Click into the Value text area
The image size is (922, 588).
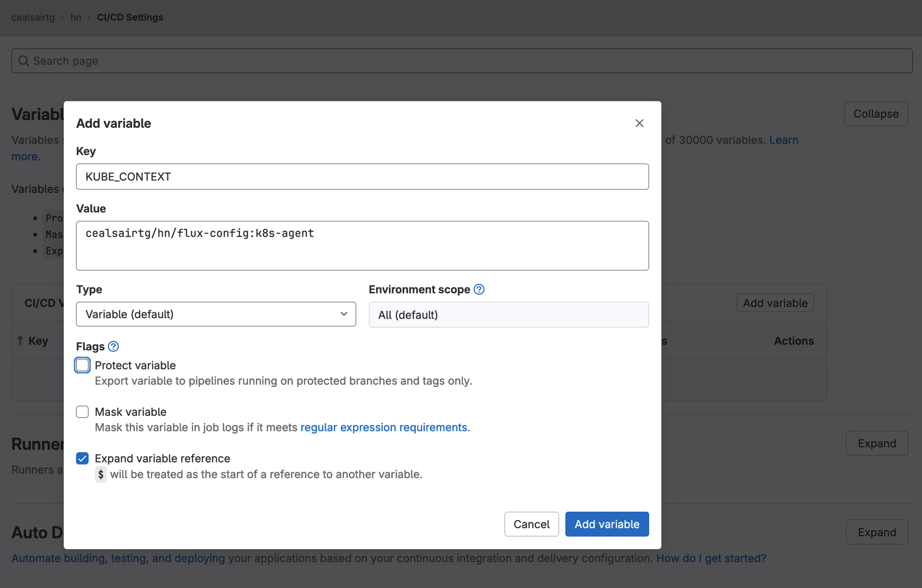[x=362, y=245]
